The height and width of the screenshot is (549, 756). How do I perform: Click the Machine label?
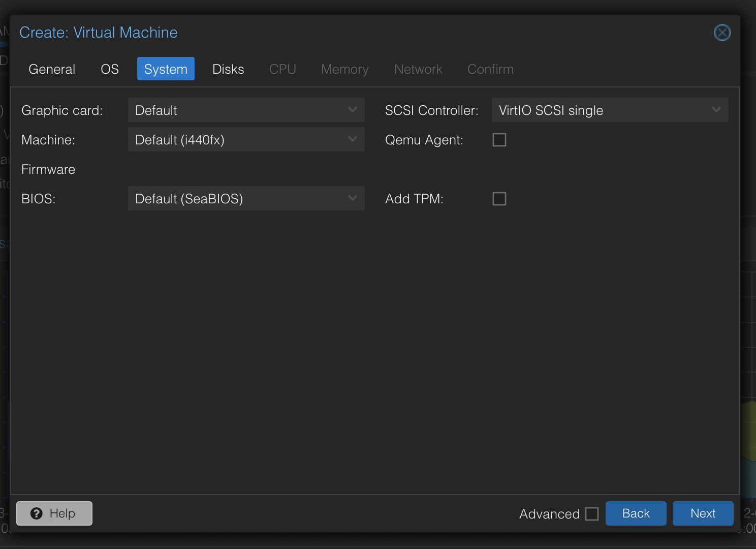(48, 140)
